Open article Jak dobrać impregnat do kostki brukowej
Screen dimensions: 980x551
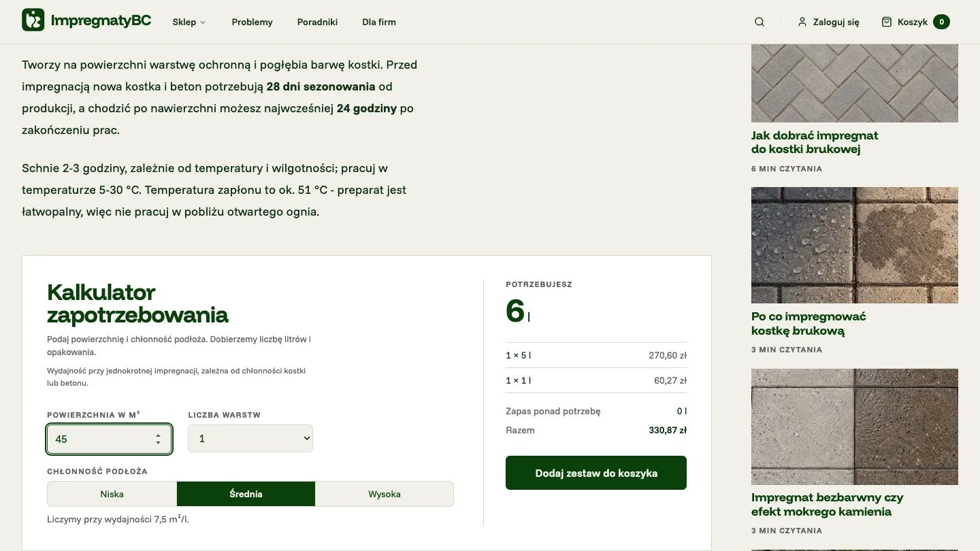tap(815, 142)
